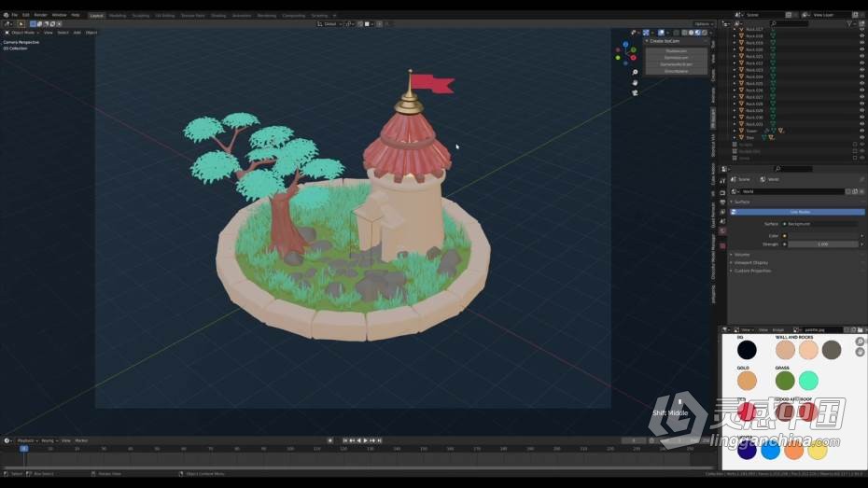Open the Marker menu in the timeline
The image size is (868, 488).
tap(81, 440)
